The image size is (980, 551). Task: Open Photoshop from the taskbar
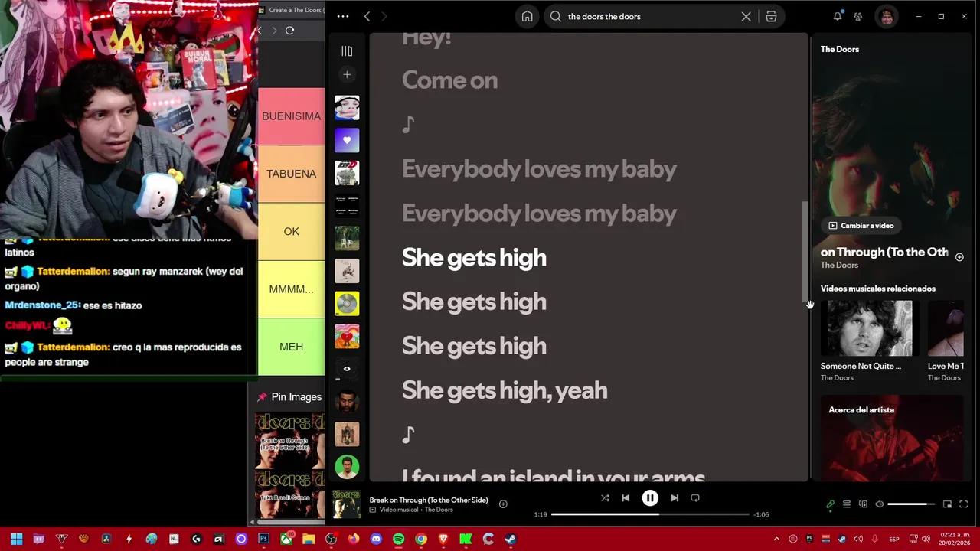pos(263,540)
